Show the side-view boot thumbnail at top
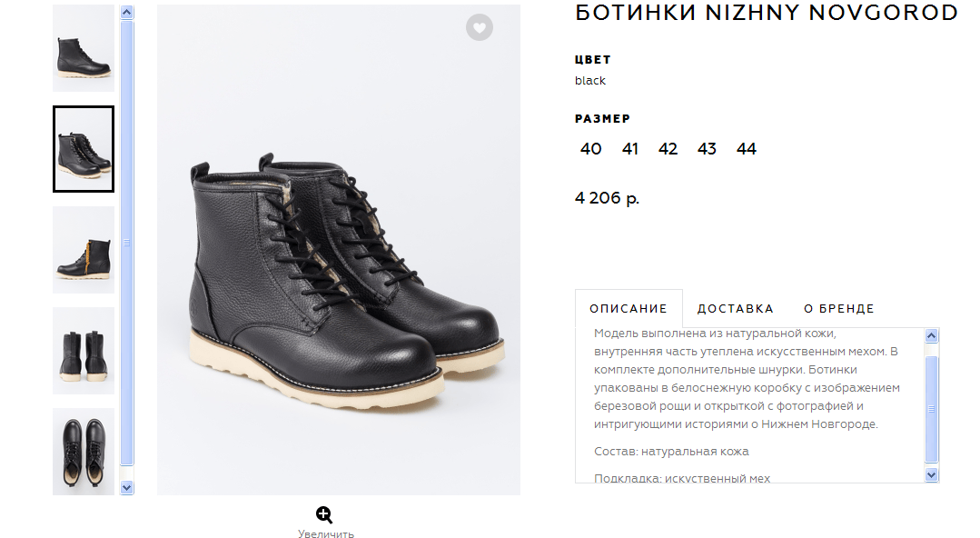The height and width of the screenshot is (538, 980). [84, 49]
